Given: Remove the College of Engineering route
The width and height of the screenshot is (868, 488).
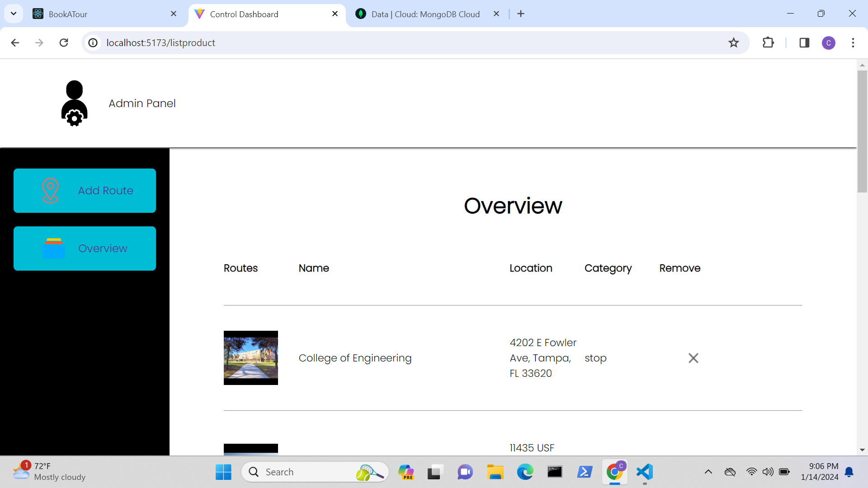Looking at the screenshot, I should [x=693, y=358].
